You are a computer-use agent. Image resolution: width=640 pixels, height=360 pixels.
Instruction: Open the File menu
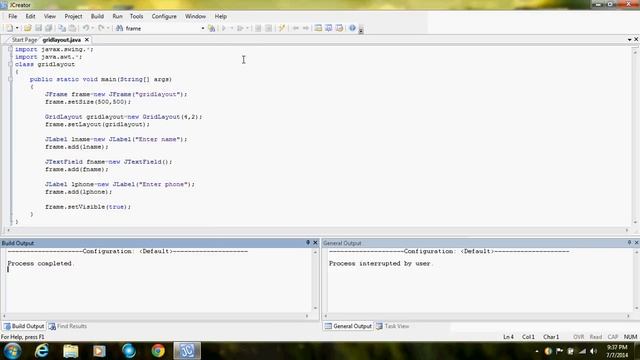tap(13, 16)
